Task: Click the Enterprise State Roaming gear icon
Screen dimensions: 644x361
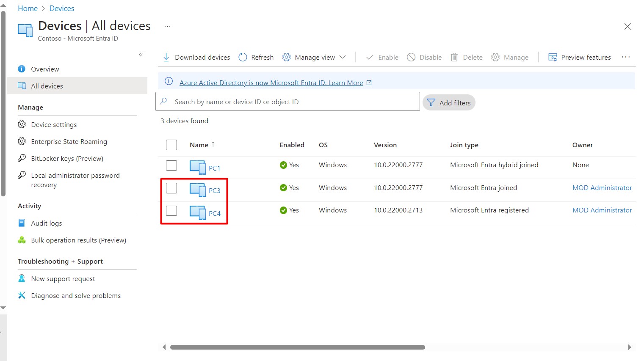Action: pyautogui.click(x=22, y=141)
